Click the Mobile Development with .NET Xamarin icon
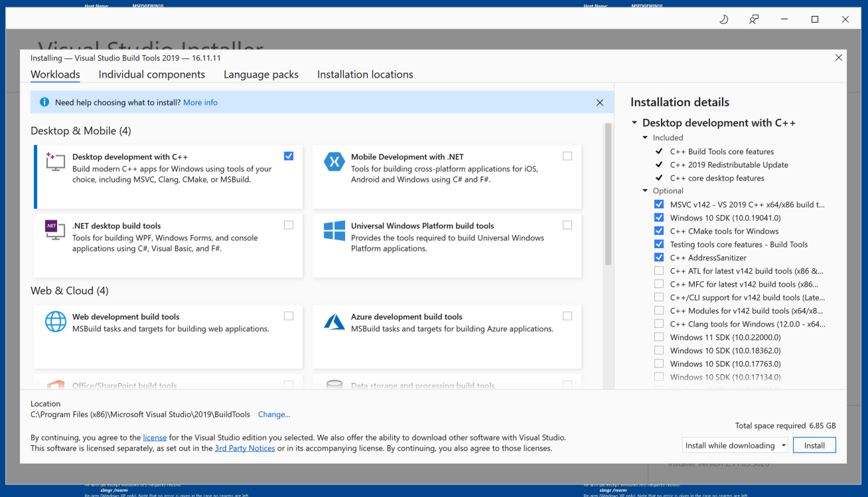Image resolution: width=868 pixels, height=497 pixels. 334,162
